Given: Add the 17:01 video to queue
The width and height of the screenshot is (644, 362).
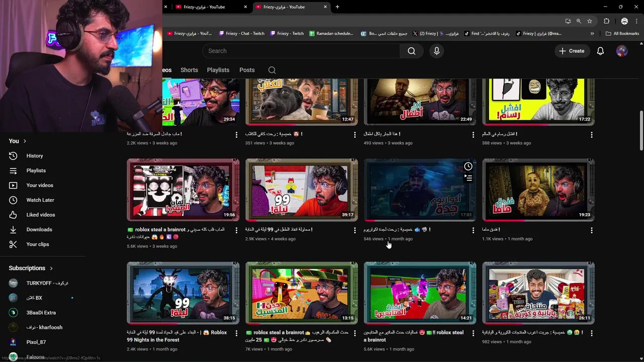Looking at the screenshot, I should 468,178.
